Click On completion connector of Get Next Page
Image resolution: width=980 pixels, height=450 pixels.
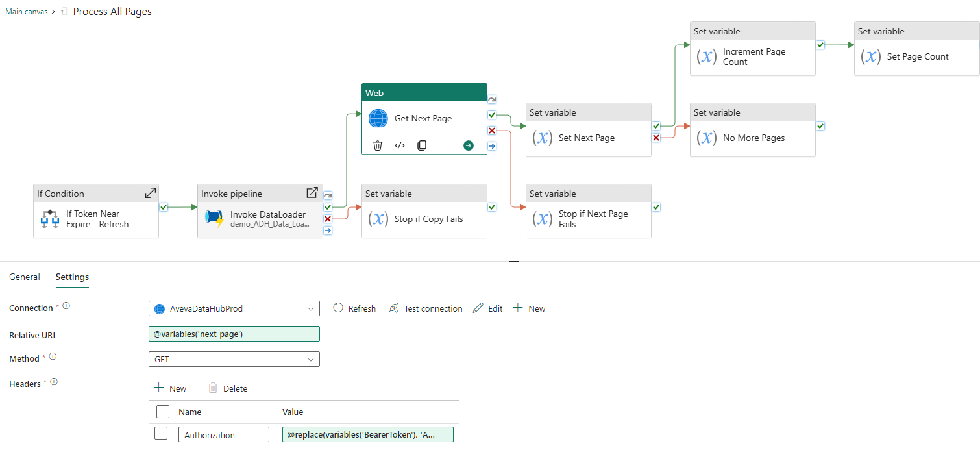click(492, 146)
